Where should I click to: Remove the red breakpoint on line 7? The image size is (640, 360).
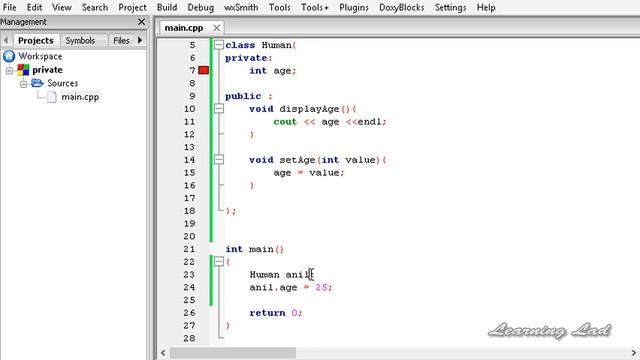[203, 70]
